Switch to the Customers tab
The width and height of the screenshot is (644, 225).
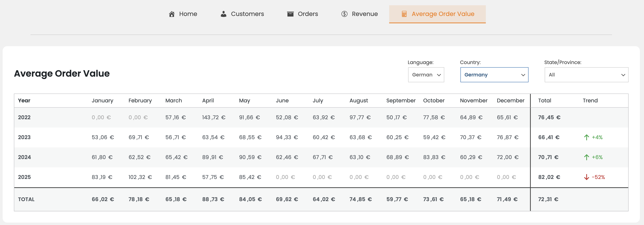pos(247,14)
